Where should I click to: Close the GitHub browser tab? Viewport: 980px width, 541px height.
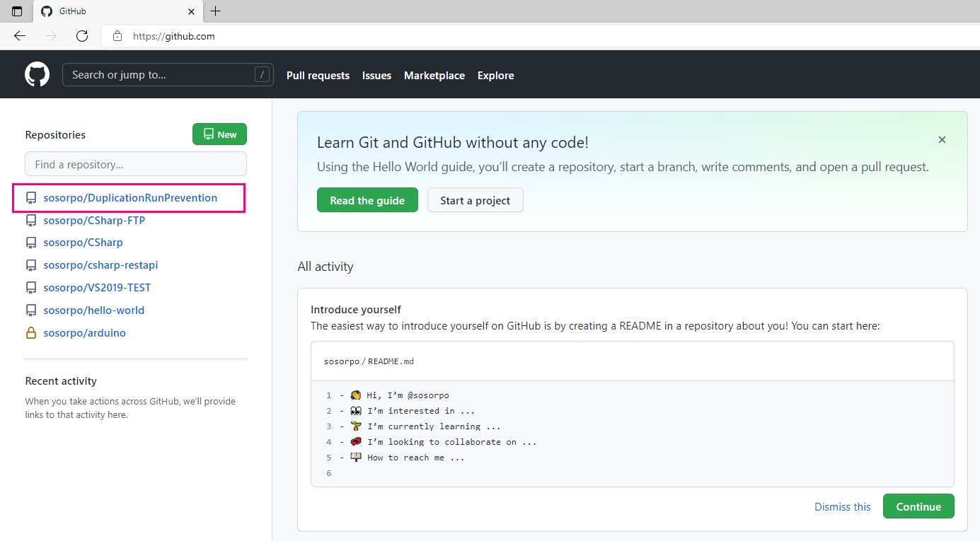[192, 11]
